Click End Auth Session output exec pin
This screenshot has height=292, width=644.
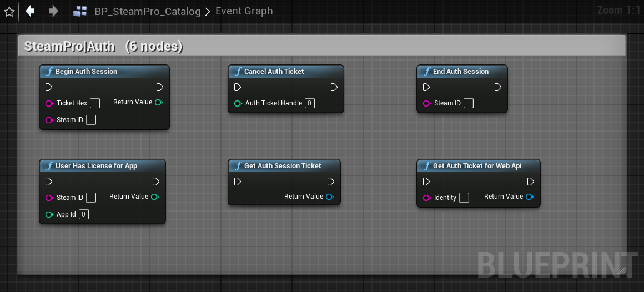tap(498, 88)
